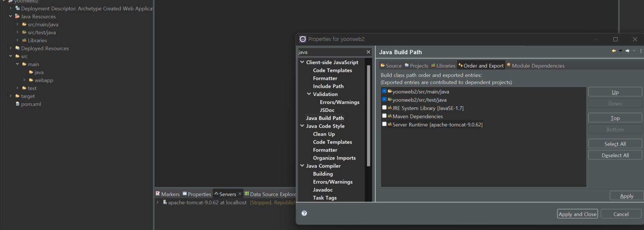Click the Deployed Resources icon

tap(17, 48)
